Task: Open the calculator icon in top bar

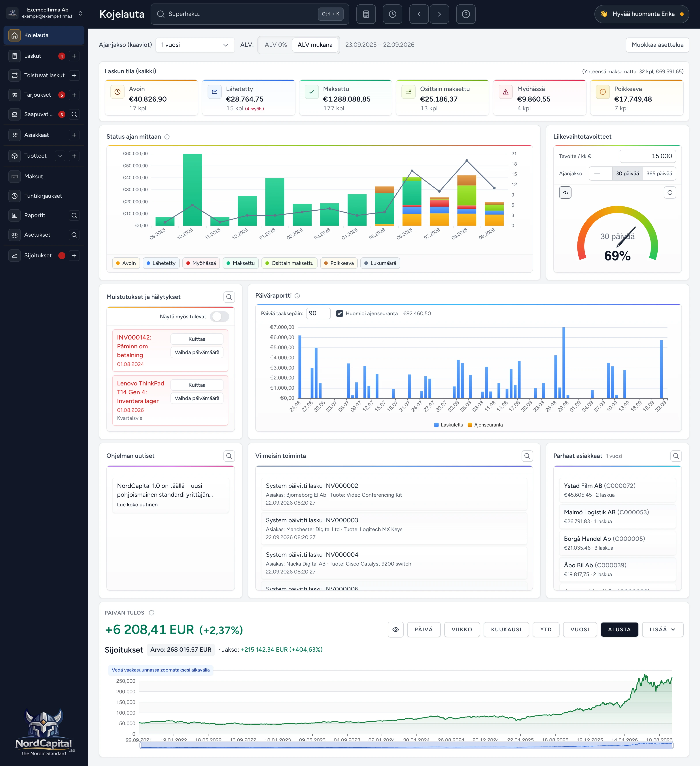Action: point(366,14)
